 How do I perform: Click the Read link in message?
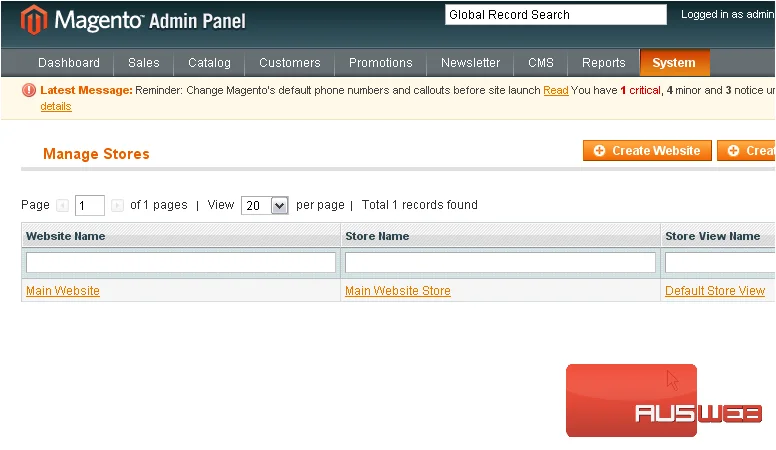click(x=556, y=90)
